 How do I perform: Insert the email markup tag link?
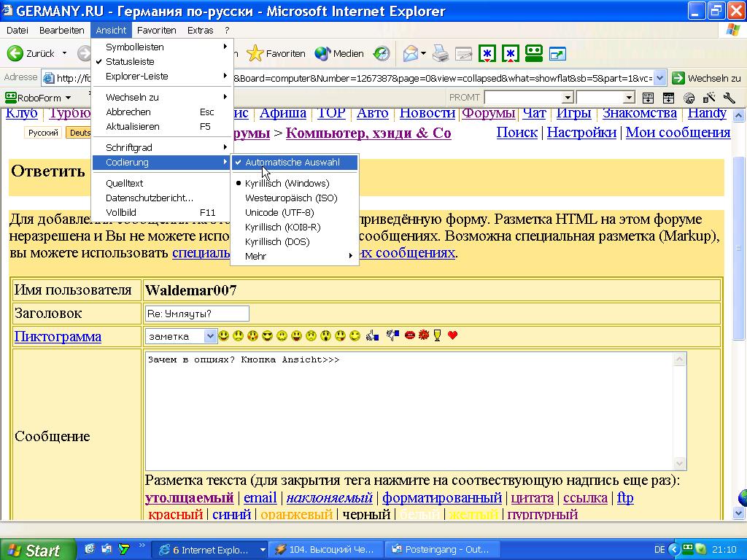pos(260,498)
